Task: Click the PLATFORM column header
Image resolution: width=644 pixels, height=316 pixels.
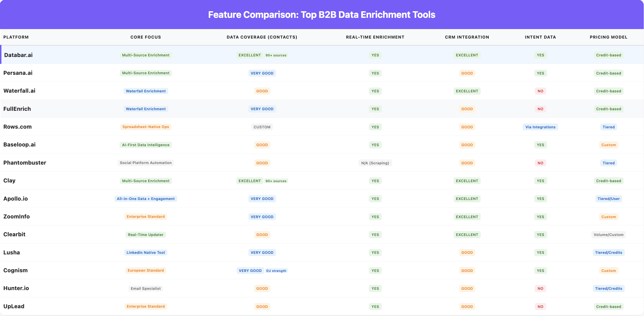Action: coord(16,37)
